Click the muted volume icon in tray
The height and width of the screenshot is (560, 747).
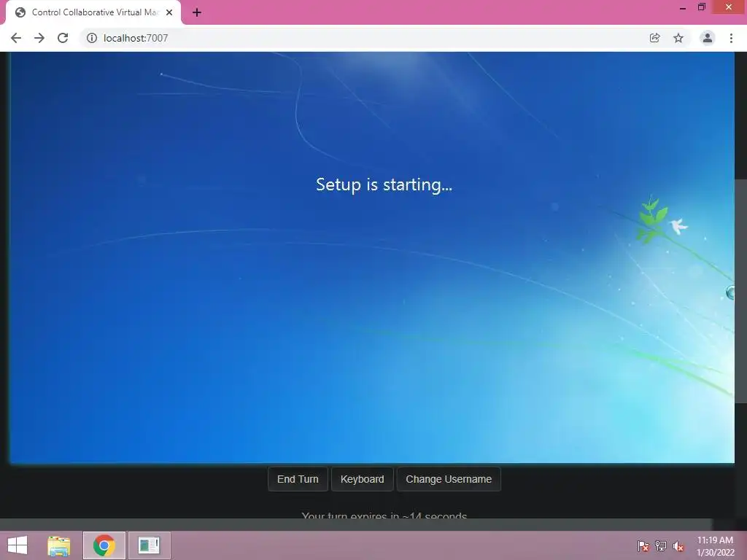(x=678, y=545)
